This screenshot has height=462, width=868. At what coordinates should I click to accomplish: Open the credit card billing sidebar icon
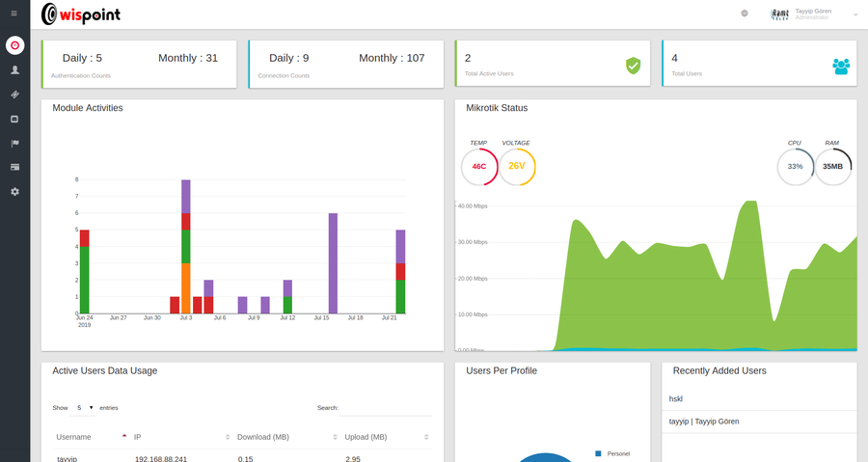[x=14, y=167]
